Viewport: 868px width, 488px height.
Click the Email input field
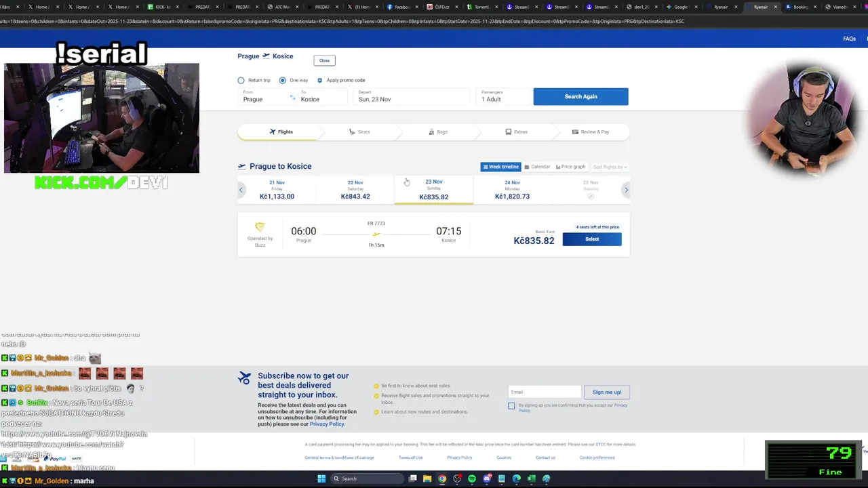click(545, 392)
